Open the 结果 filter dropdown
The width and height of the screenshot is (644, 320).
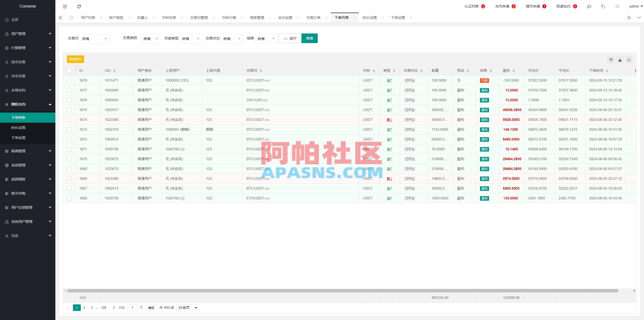click(266, 39)
